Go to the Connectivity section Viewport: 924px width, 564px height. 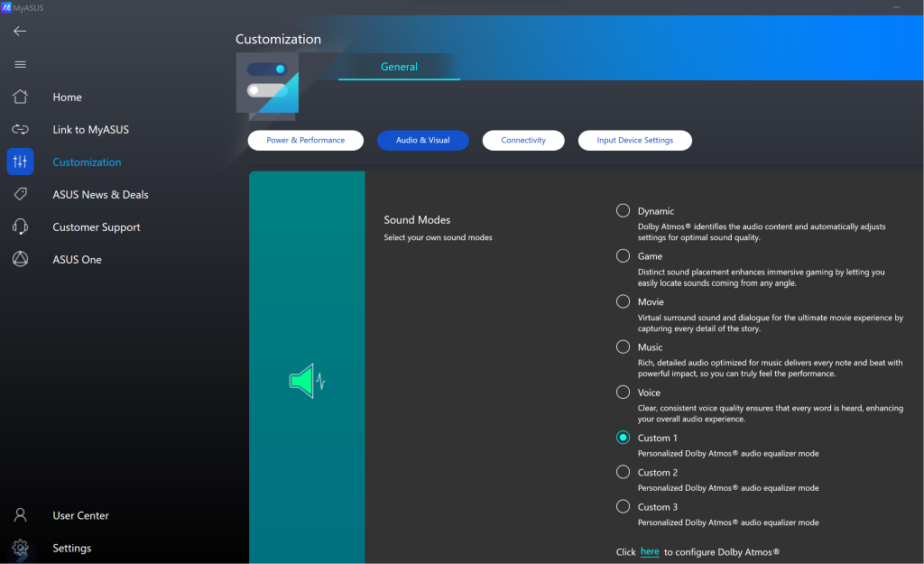click(x=523, y=141)
